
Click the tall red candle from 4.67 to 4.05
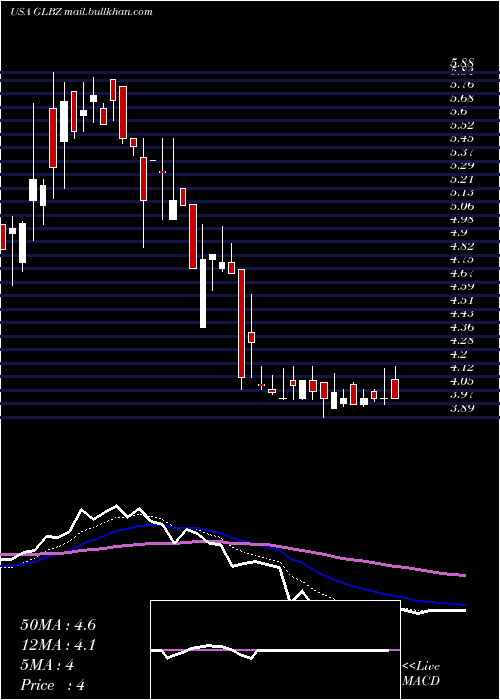click(242, 323)
